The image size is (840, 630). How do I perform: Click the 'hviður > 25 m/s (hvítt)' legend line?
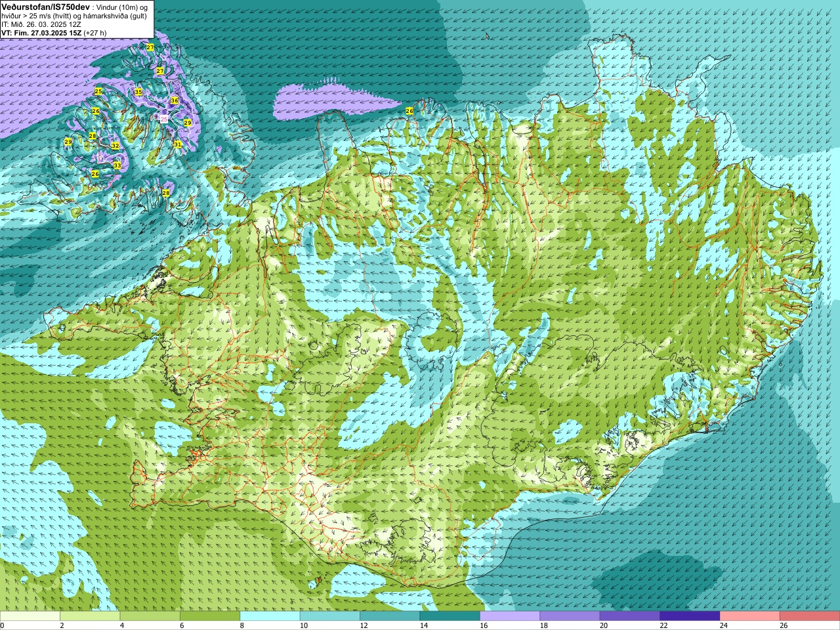point(35,16)
